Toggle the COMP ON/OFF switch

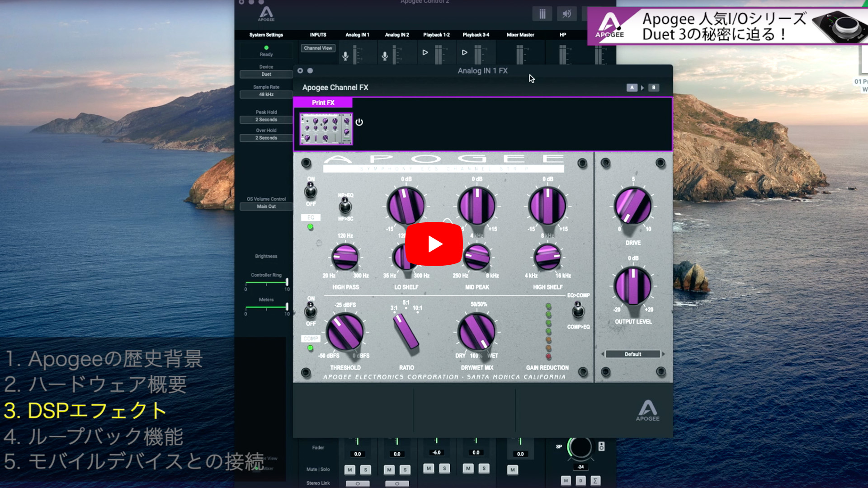311,311
